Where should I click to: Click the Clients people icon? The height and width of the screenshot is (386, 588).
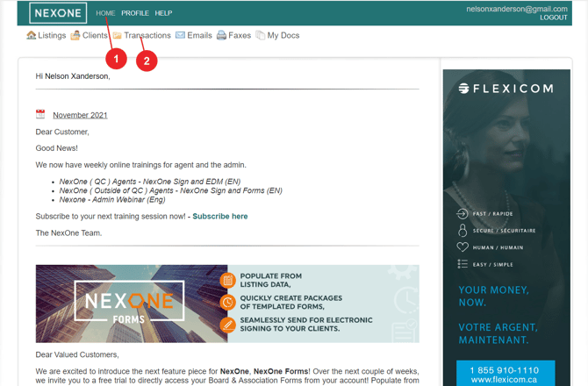click(x=75, y=35)
